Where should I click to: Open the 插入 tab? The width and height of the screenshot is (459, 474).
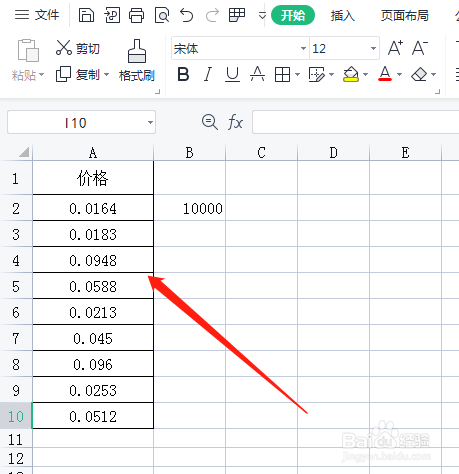[x=342, y=15]
